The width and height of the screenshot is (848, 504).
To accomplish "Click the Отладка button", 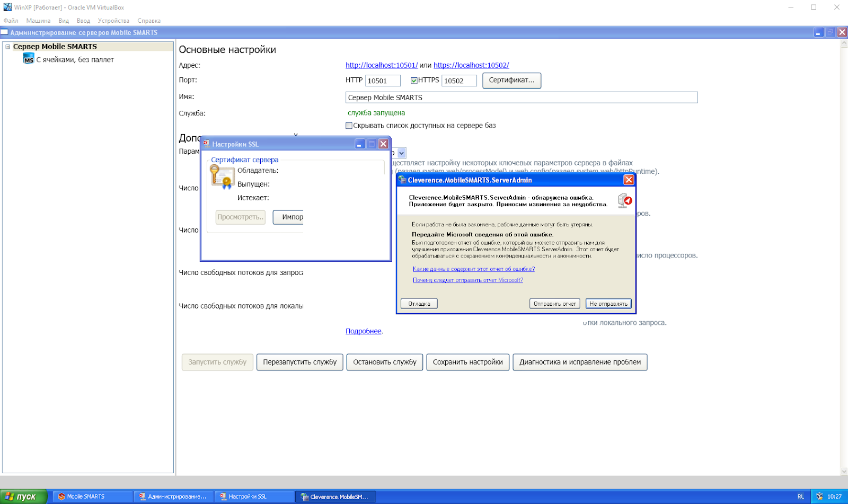I will tap(419, 304).
